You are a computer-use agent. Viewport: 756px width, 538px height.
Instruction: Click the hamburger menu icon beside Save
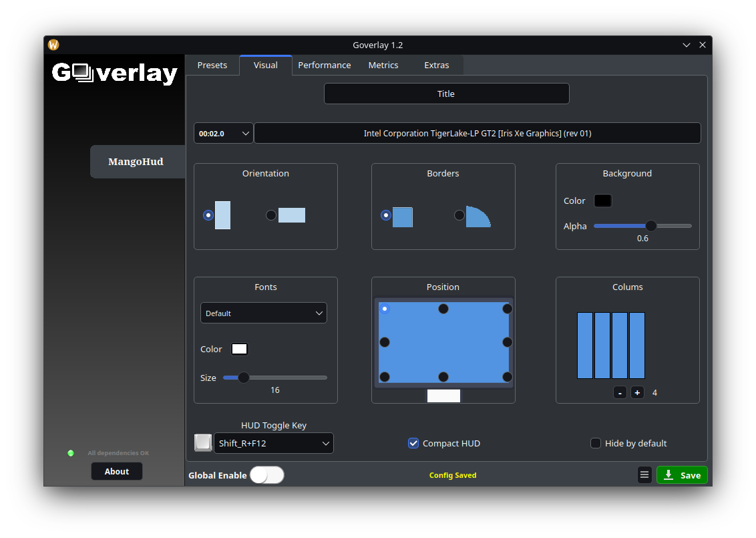click(x=644, y=475)
